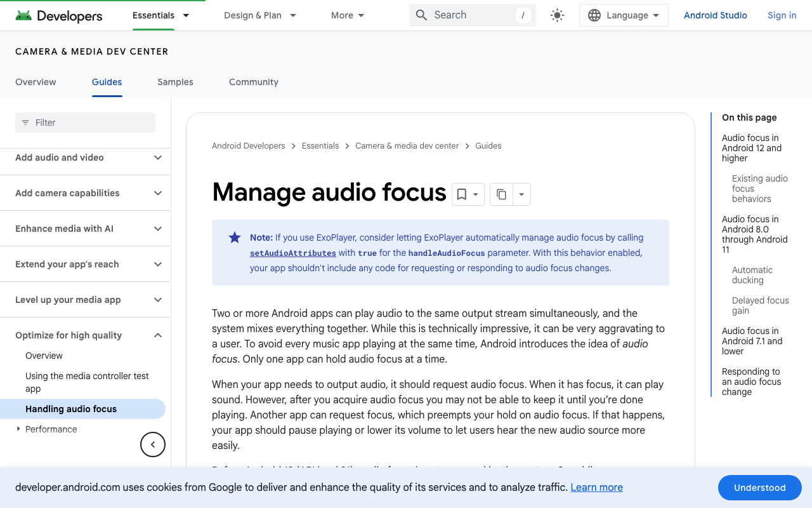Click Learn more in the cookie banner
Screen dimensions: 812x508
point(596,487)
